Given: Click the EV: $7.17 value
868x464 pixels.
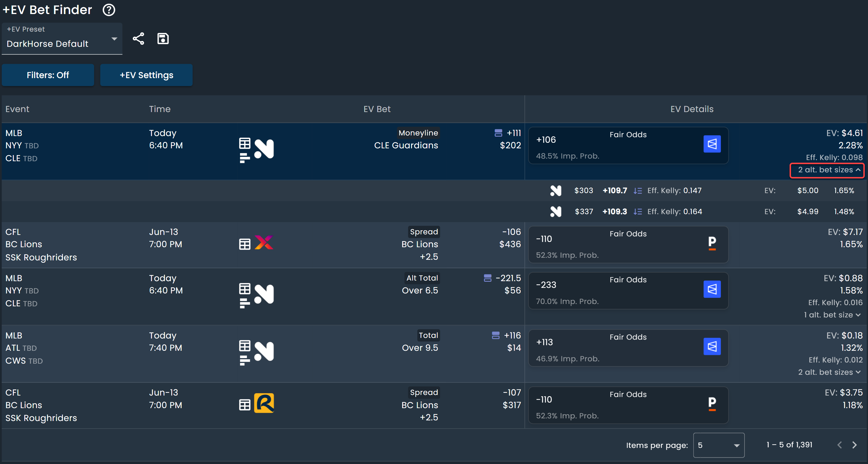Looking at the screenshot, I should [x=845, y=232].
